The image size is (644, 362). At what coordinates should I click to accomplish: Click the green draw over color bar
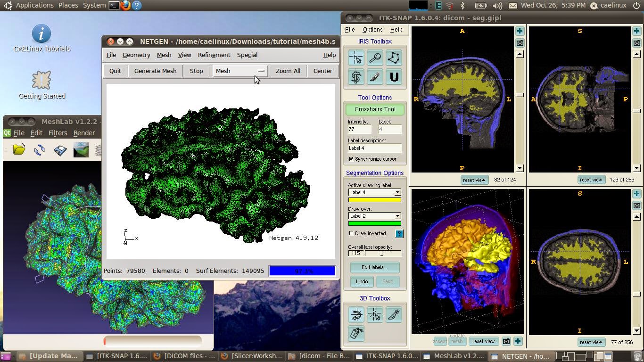point(375,223)
